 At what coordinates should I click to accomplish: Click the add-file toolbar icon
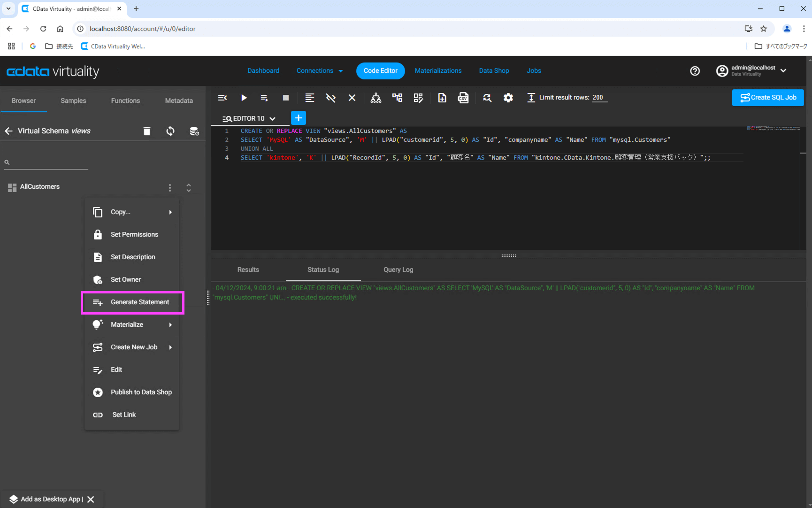click(442, 98)
